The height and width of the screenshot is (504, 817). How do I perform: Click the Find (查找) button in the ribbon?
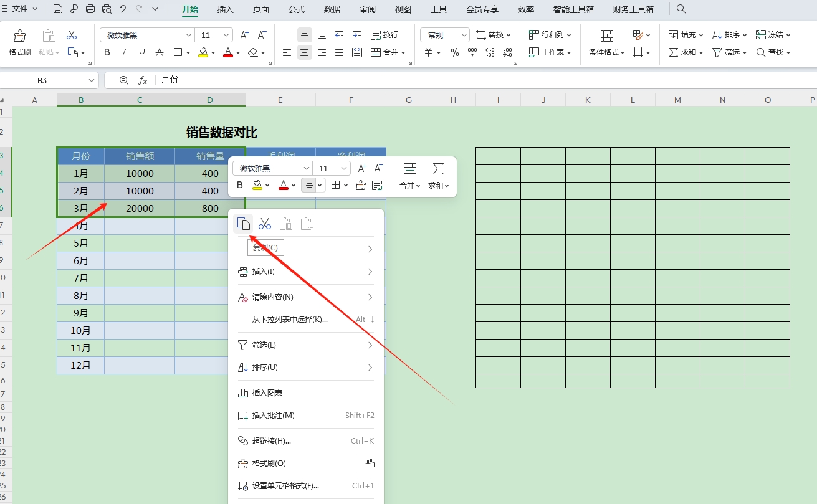(x=773, y=52)
